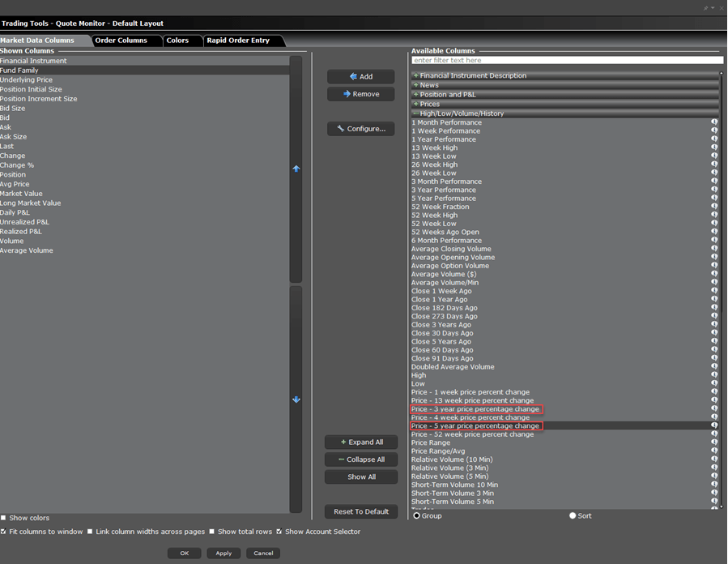Click info icon next to Close 1 Year Ago
728x564 pixels.
click(x=714, y=300)
